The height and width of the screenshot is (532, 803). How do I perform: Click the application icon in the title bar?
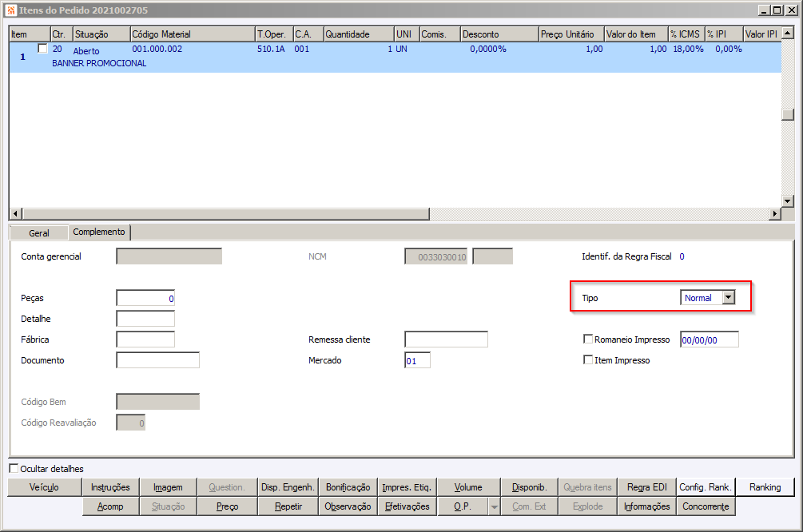click(11, 10)
